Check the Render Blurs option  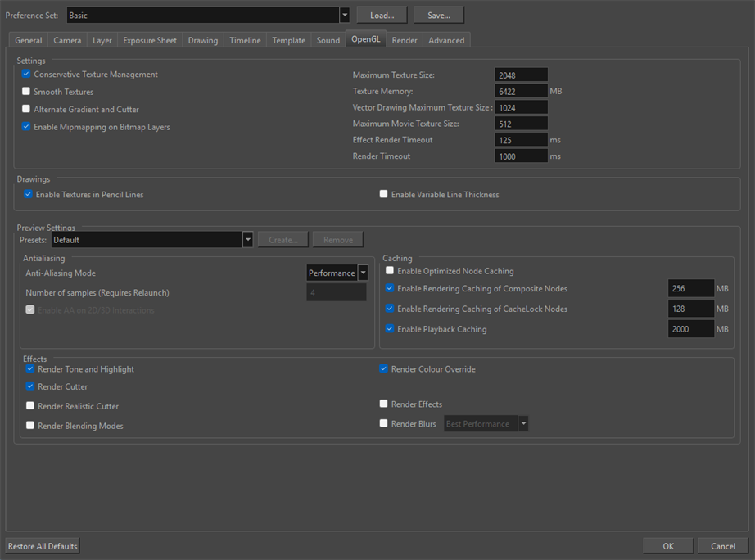pyautogui.click(x=383, y=424)
